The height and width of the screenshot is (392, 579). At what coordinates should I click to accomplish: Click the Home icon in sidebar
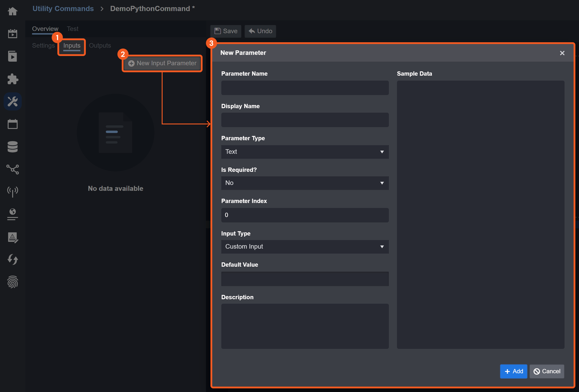[x=12, y=11]
